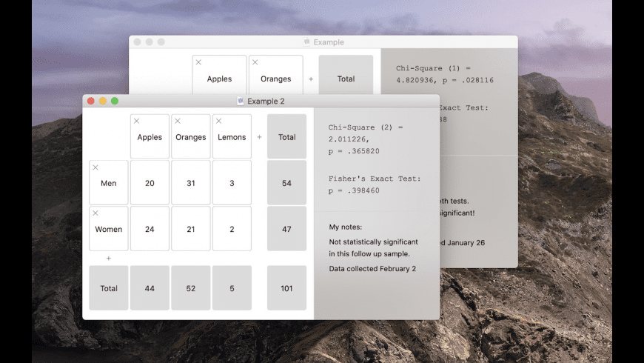The height and width of the screenshot is (363, 644).
Task: Edit the Apples column header in Example 2
Action: click(x=150, y=137)
